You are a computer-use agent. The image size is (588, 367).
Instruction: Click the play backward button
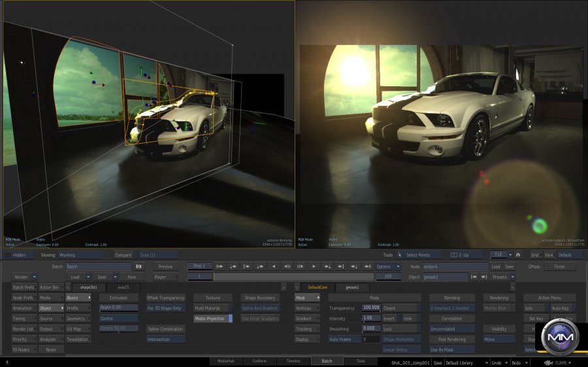click(x=274, y=266)
